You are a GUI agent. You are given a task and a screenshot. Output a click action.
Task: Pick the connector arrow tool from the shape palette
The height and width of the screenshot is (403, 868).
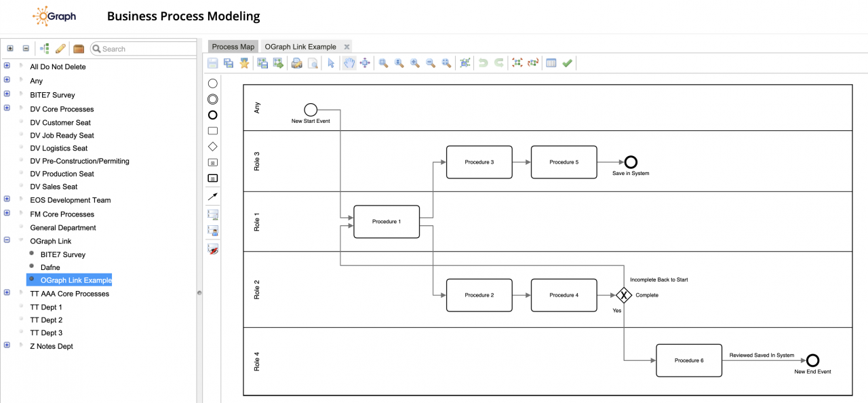[x=212, y=196]
